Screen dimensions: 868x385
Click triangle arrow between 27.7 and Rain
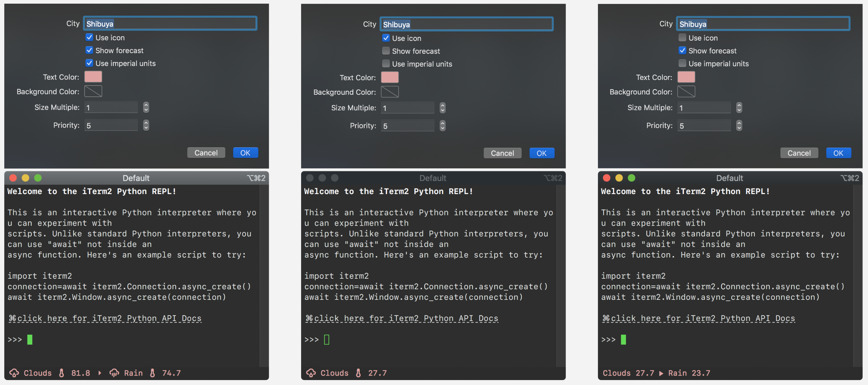pos(661,373)
